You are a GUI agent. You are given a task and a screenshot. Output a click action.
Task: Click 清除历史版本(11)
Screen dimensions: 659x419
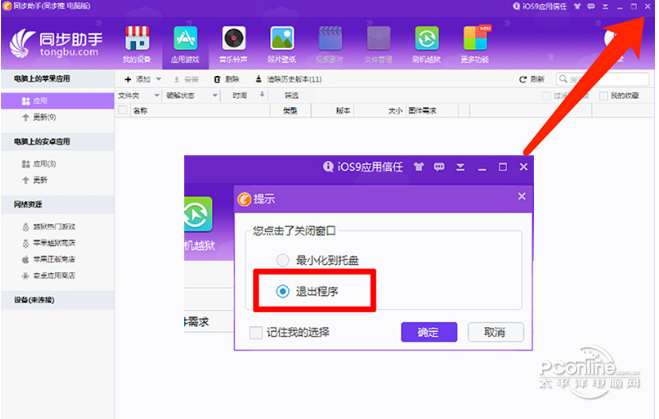tap(289, 79)
